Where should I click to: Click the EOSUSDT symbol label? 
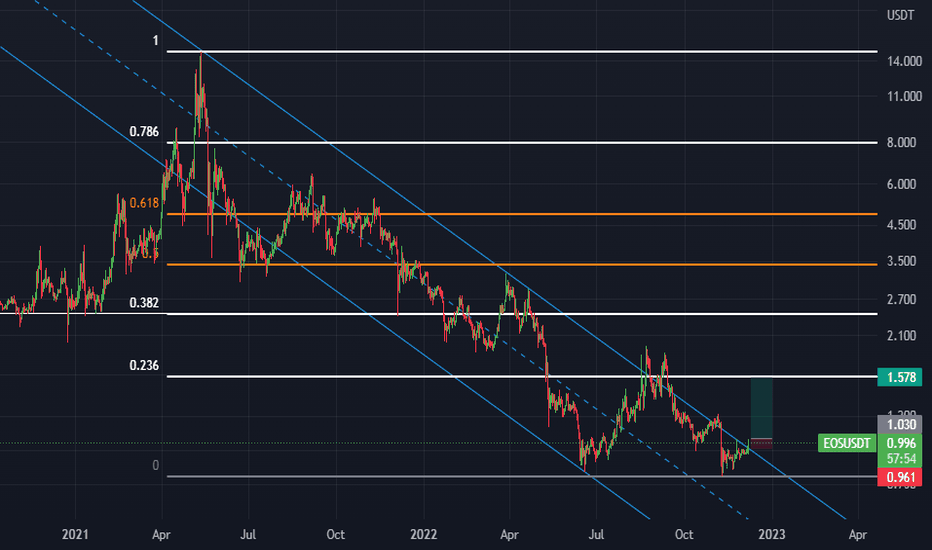[846, 443]
